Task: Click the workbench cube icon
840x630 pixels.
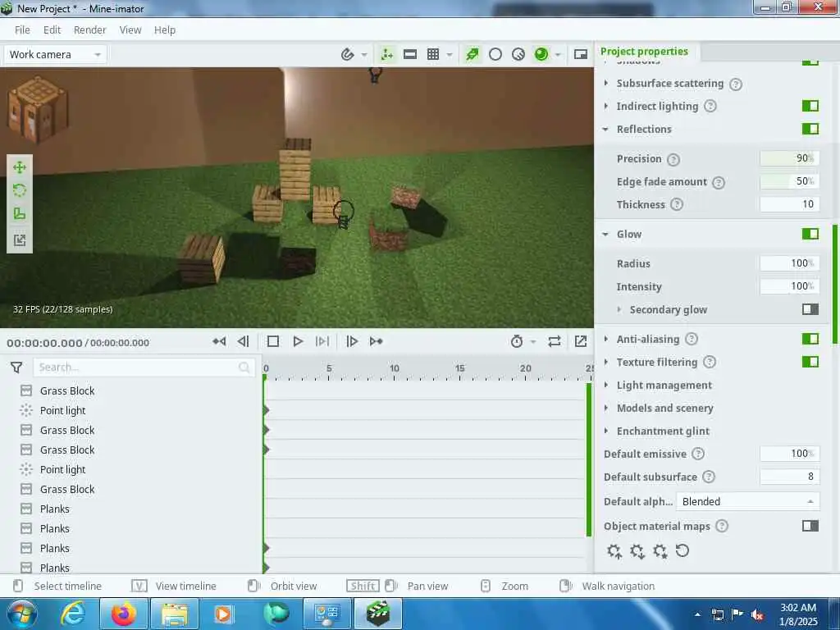Action: pos(38,109)
